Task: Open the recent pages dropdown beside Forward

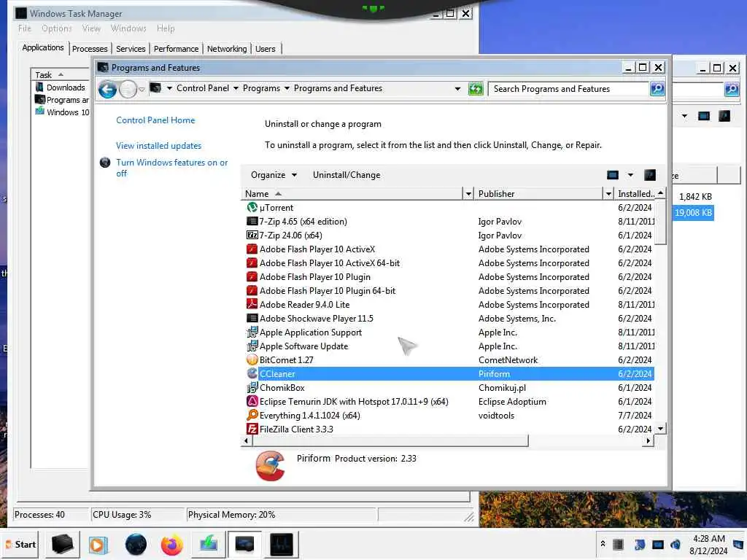Action: (x=142, y=90)
